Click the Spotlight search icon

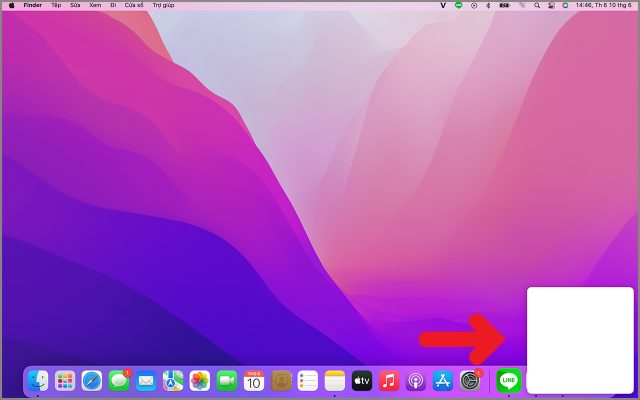click(x=536, y=5)
